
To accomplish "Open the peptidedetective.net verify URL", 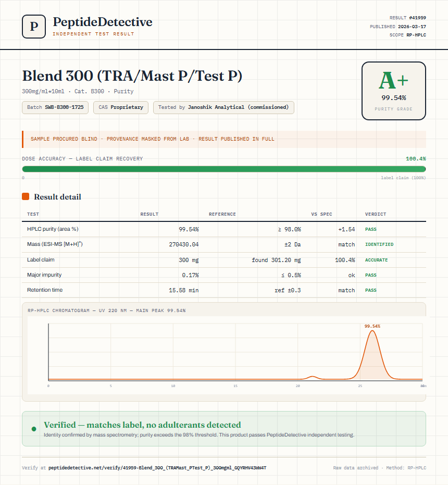I will coord(157,468).
